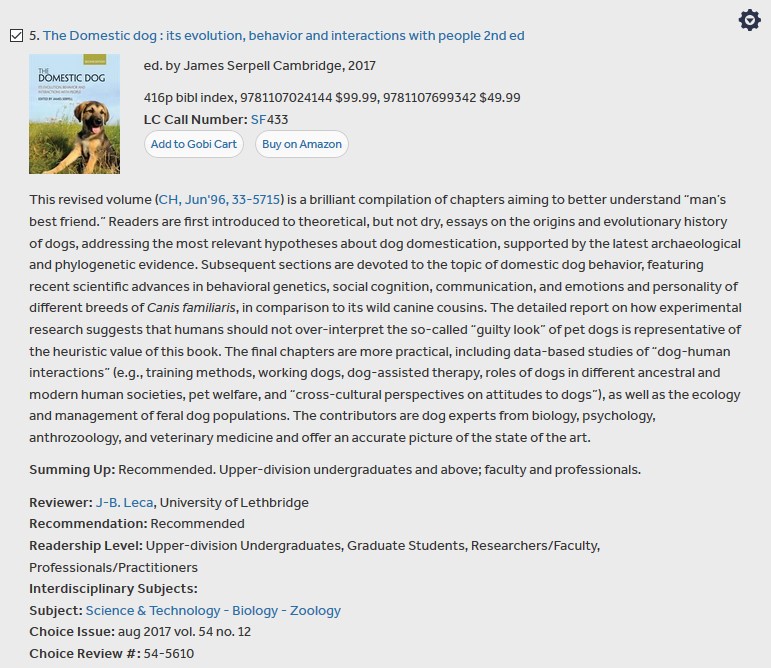
Task: Select the Zoology subject link
Action: tap(315, 610)
